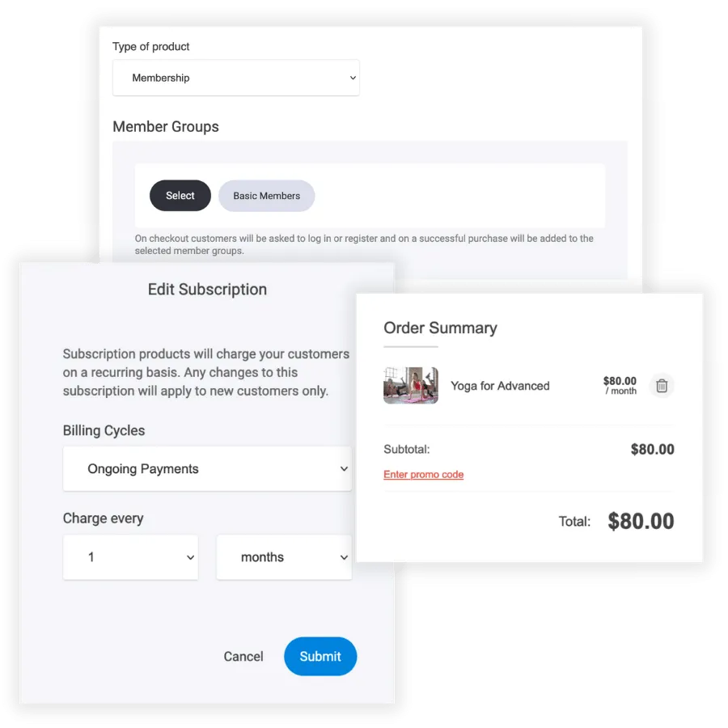The height and width of the screenshot is (728, 728).
Task: Expand the Billing Cycles Ongoing Payments dropdown
Action: tap(207, 468)
